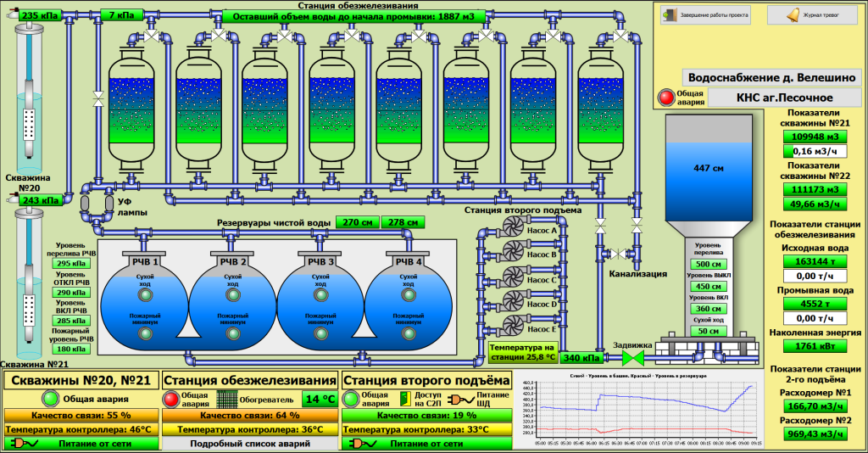Click the Насос A pump icon
Image resolution: width=868 pixels, height=453 pixels.
coord(513,227)
